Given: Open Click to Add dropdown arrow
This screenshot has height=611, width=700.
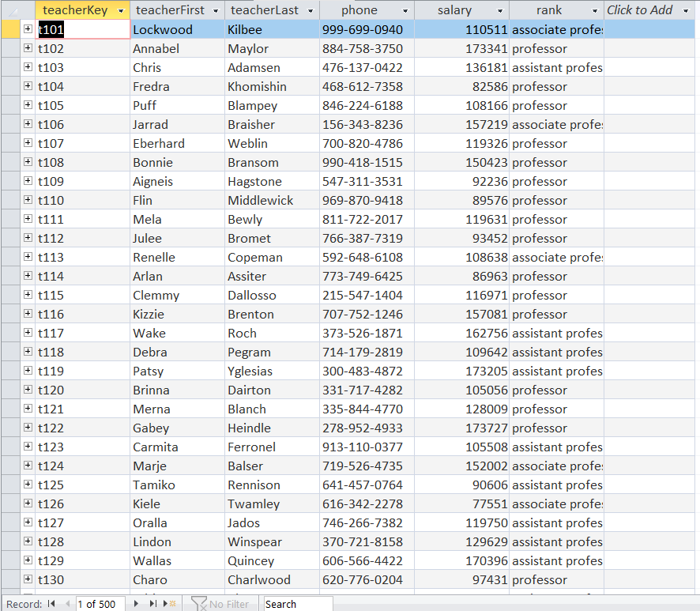Looking at the screenshot, I should (x=686, y=11).
